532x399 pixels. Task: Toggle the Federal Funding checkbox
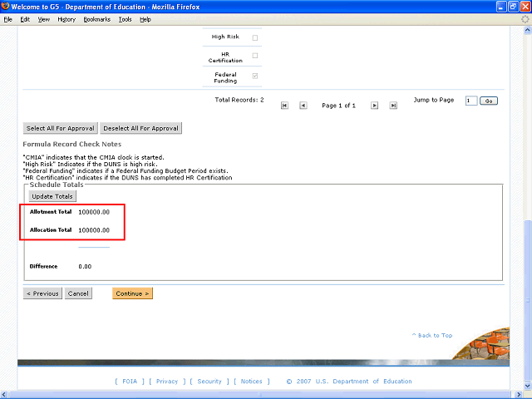[255, 76]
